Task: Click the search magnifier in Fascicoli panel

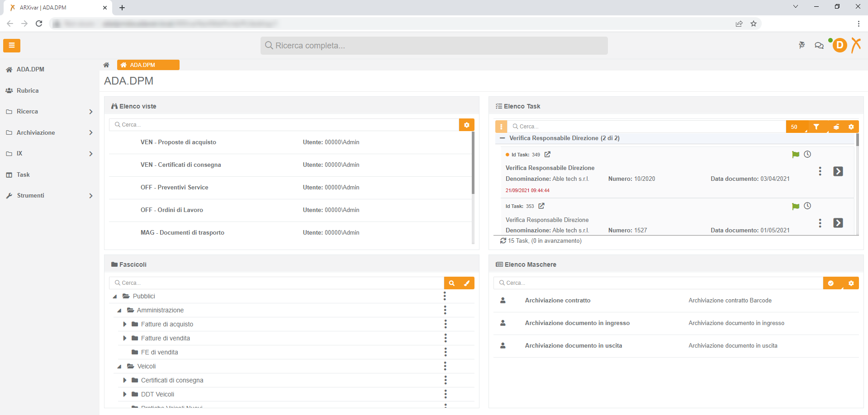Action: pos(452,283)
